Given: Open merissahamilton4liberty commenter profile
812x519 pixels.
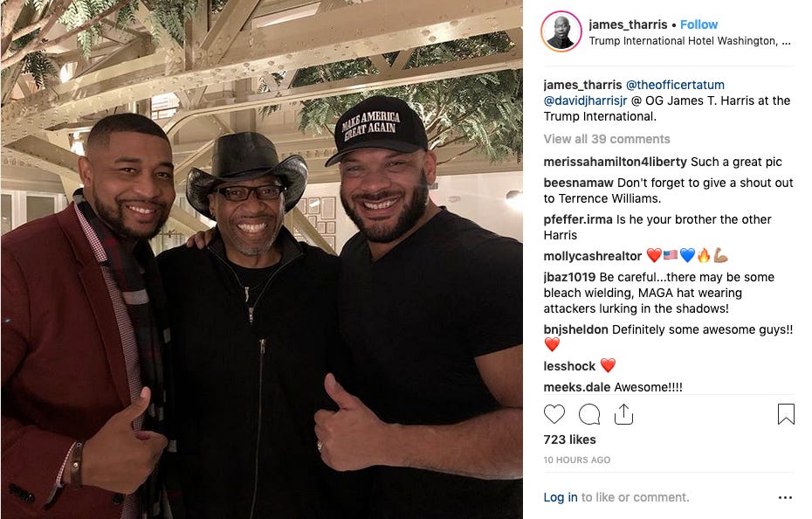Looking at the screenshot, I should tap(616, 162).
